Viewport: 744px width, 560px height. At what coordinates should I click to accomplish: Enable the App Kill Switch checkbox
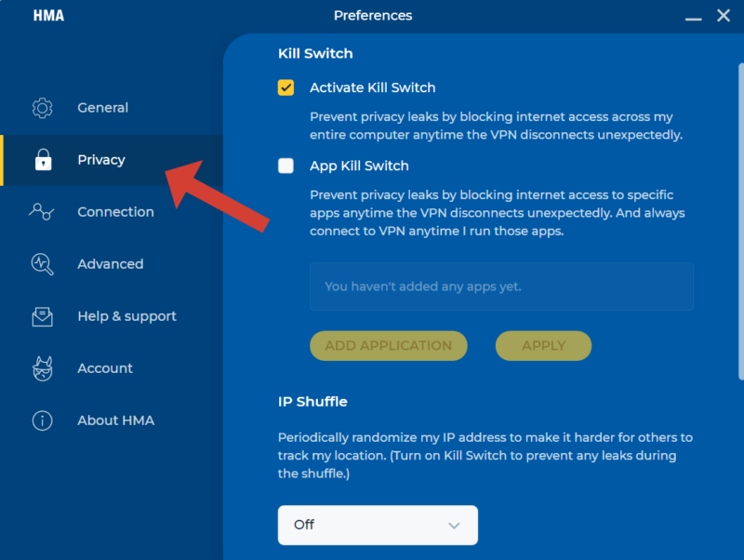point(286,166)
